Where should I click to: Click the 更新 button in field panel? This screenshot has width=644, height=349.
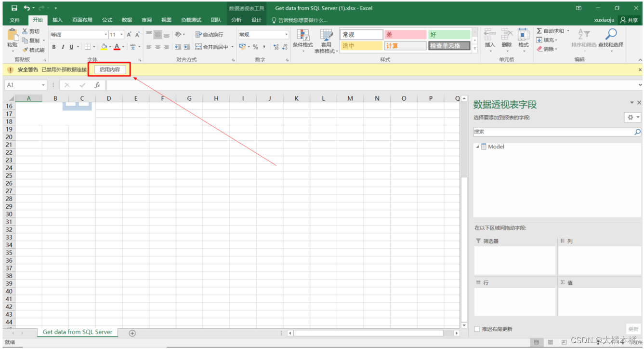(634, 328)
